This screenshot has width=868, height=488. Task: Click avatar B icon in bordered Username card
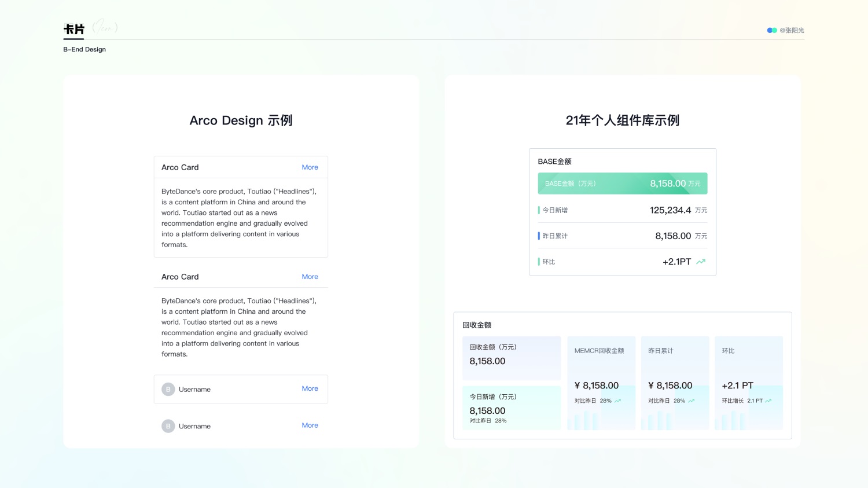168,390
